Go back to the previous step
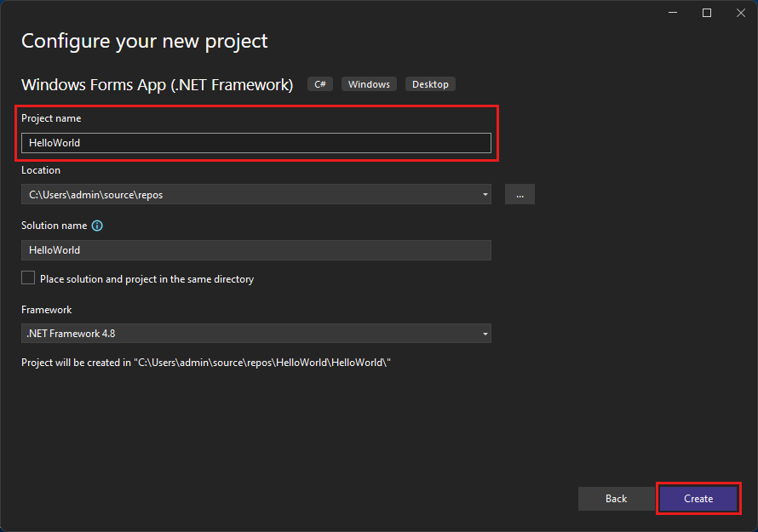Screen dimensions: 758x532 coord(616,499)
